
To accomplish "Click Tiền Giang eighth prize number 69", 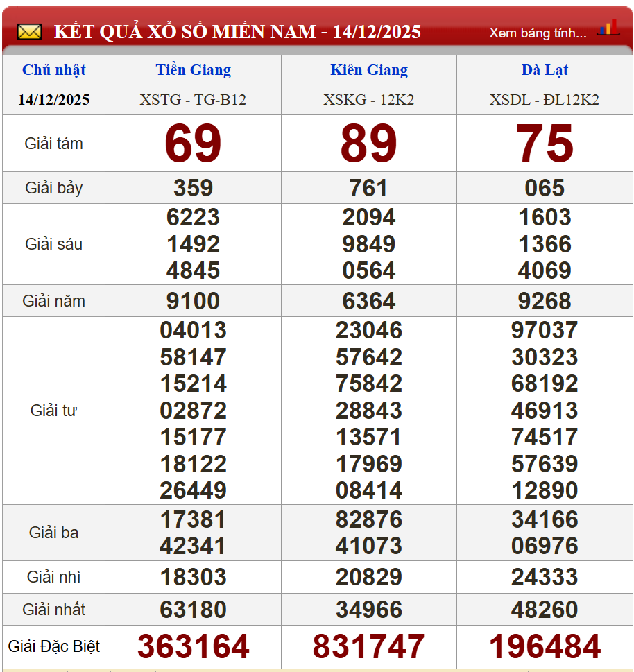I will pyautogui.click(x=193, y=144).
